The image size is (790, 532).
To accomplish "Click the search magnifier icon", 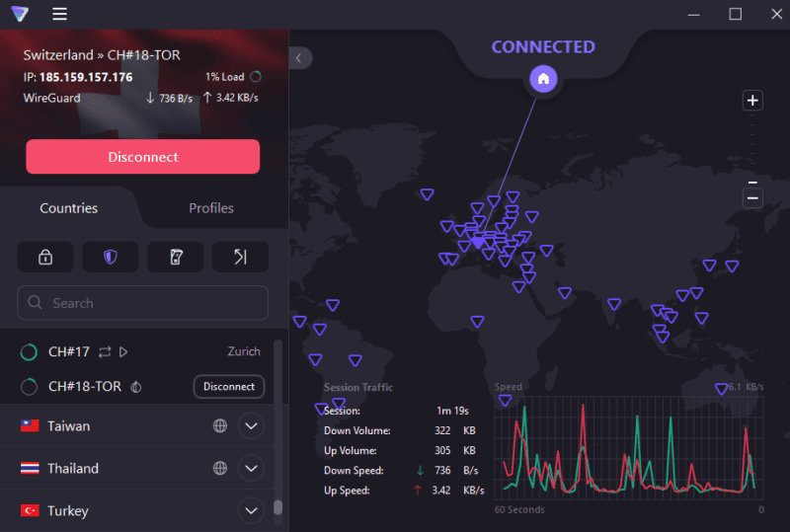I will pos(35,302).
